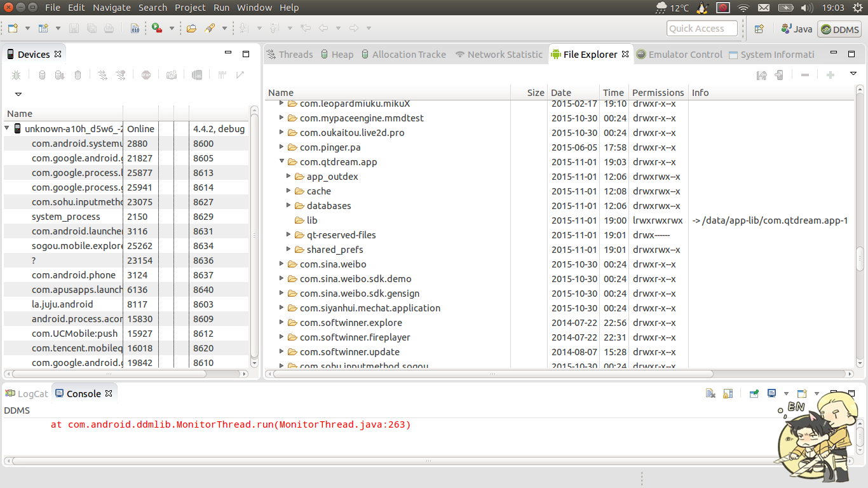Open the LogCat tab
Viewport: 868px width, 488px height.
[32, 393]
